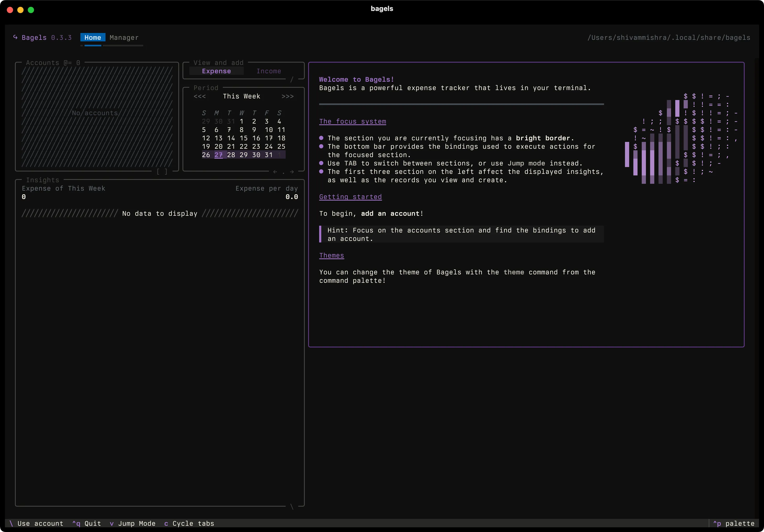764x532 pixels.
Task: Go to previous period with <<< arrows
Action: click(200, 97)
